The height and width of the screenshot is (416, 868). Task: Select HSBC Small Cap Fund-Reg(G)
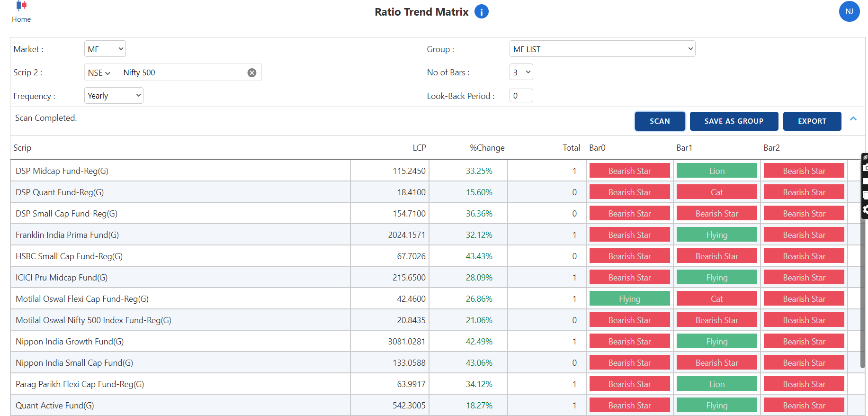click(x=69, y=256)
